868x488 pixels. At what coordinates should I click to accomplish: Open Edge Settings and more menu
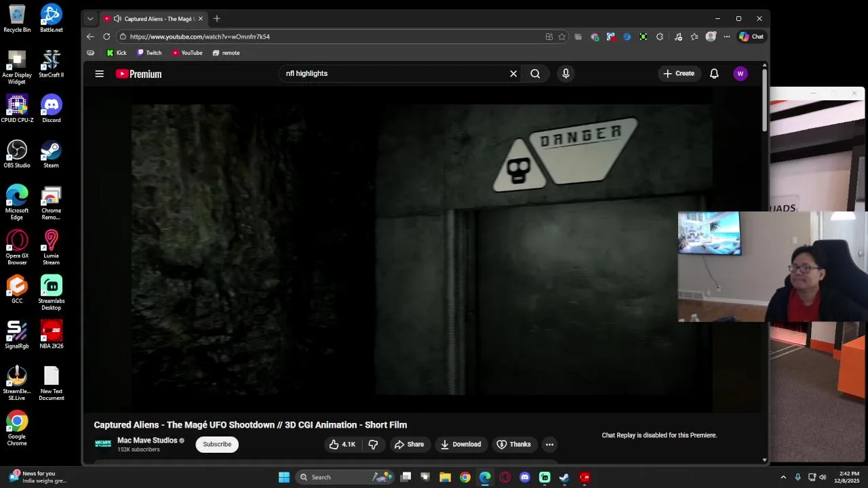pos(727,37)
